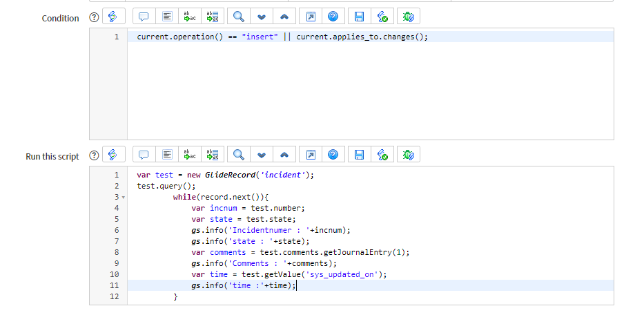Click the Condition field help question mark
This screenshot has width=644, height=315.
click(94, 18)
